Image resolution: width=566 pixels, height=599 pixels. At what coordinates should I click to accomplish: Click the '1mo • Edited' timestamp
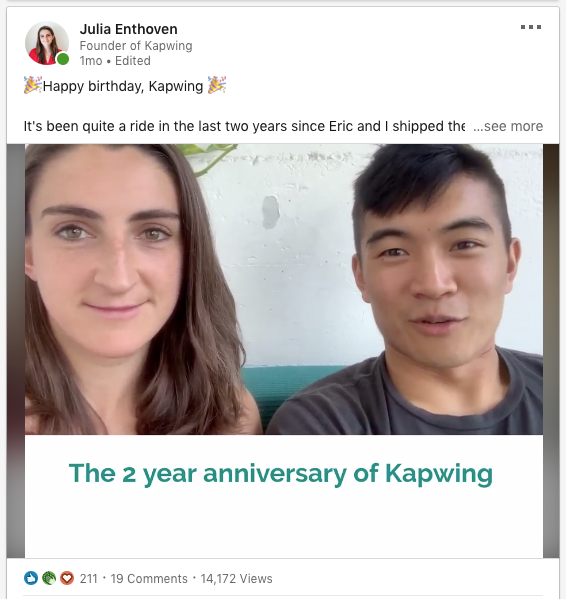(115, 61)
